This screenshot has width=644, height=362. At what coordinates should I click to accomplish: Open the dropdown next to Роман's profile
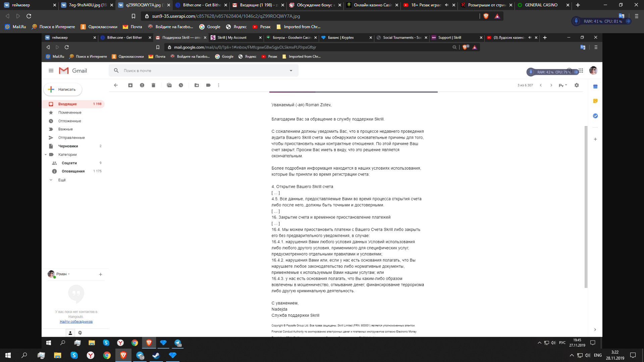point(69,274)
